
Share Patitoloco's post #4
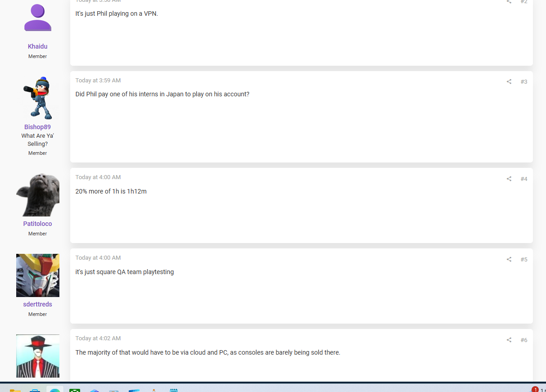point(509,179)
